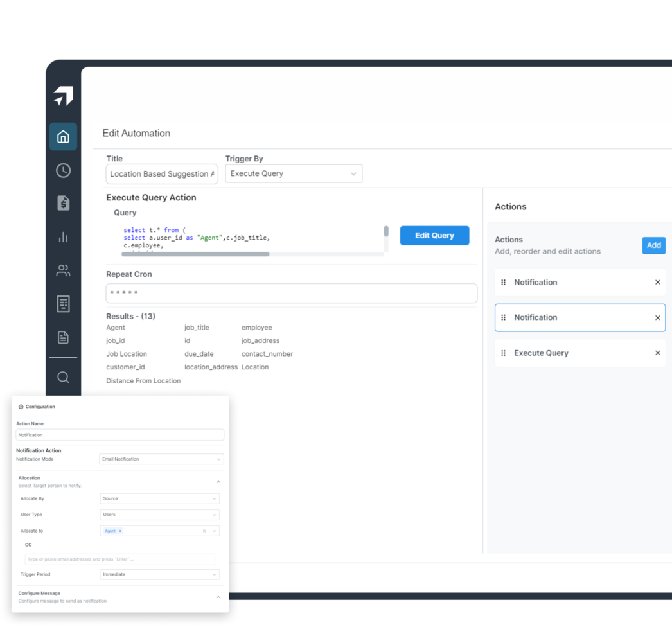Open the invoice dollar document icon
The width and height of the screenshot is (672, 634).
(x=63, y=204)
